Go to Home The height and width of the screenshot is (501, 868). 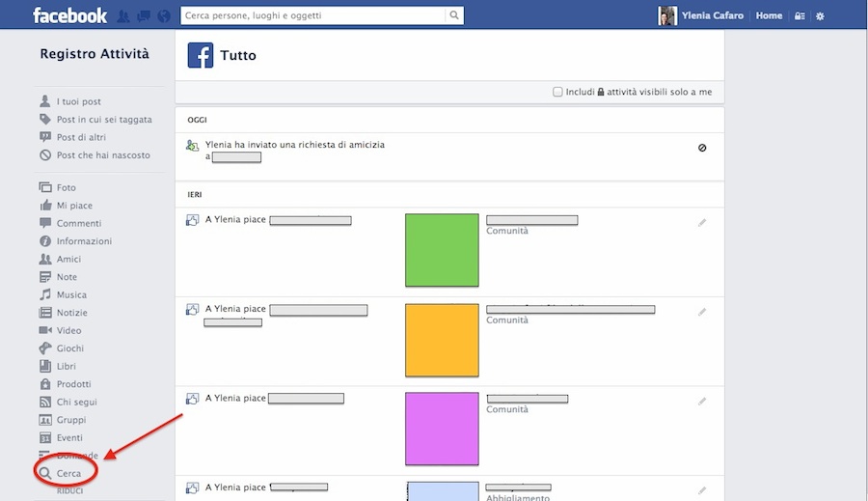point(769,15)
